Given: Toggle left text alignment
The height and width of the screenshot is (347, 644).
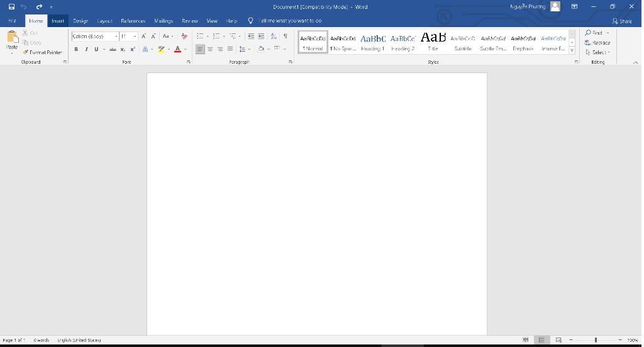Looking at the screenshot, I should point(199,49).
